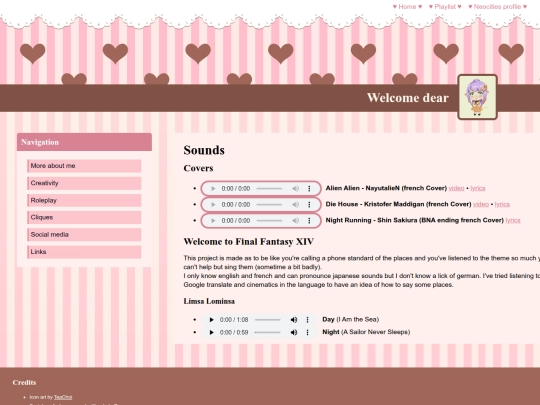540x405 pixels.
Task: Open the Neocities profile link
Action: coord(497,7)
